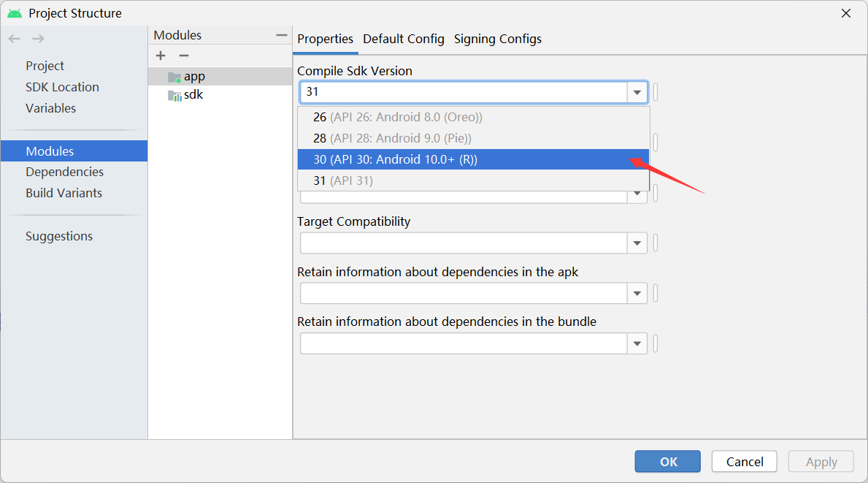
Task: Open the Variables section
Action: click(x=50, y=108)
